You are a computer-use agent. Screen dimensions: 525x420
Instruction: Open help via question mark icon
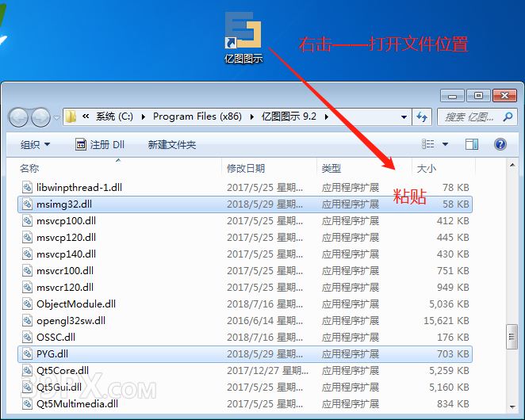(x=500, y=144)
